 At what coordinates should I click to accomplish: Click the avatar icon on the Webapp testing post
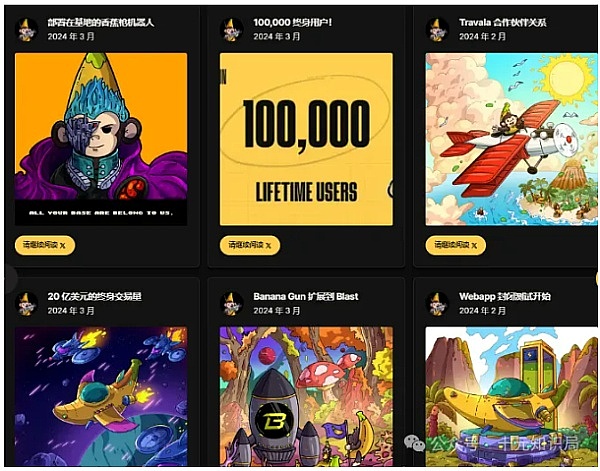tap(437, 304)
